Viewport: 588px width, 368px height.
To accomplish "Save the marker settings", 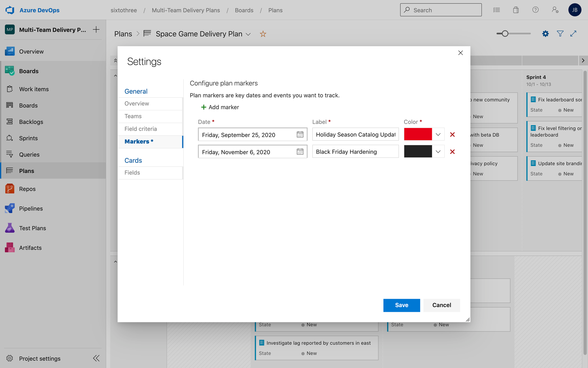I will (x=401, y=305).
